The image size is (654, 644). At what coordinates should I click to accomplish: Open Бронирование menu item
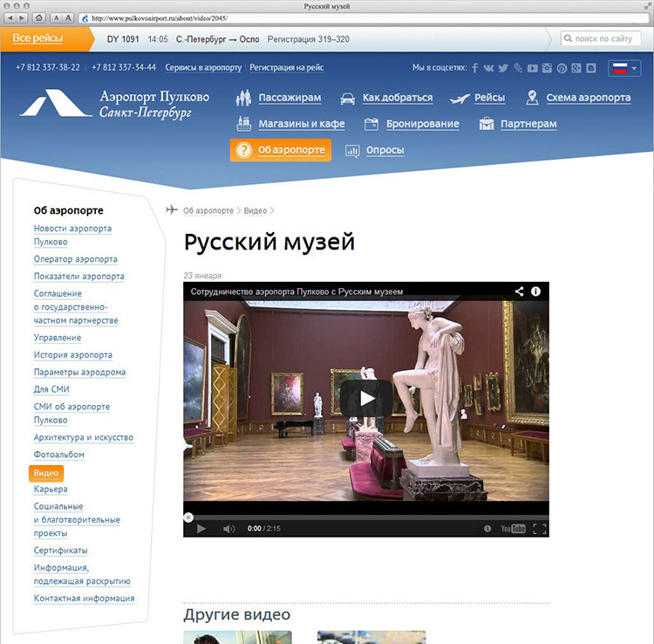pyautogui.click(x=423, y=124)
